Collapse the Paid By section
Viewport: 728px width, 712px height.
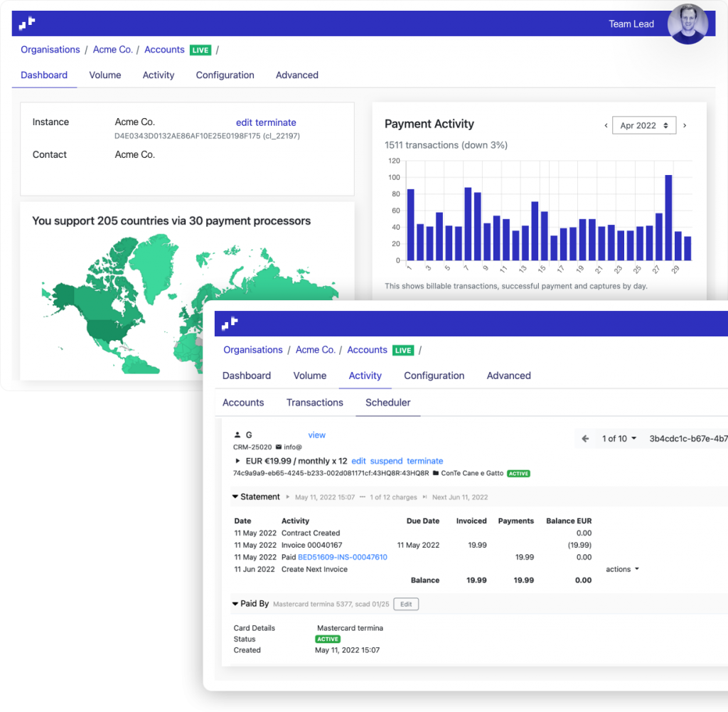235,604
